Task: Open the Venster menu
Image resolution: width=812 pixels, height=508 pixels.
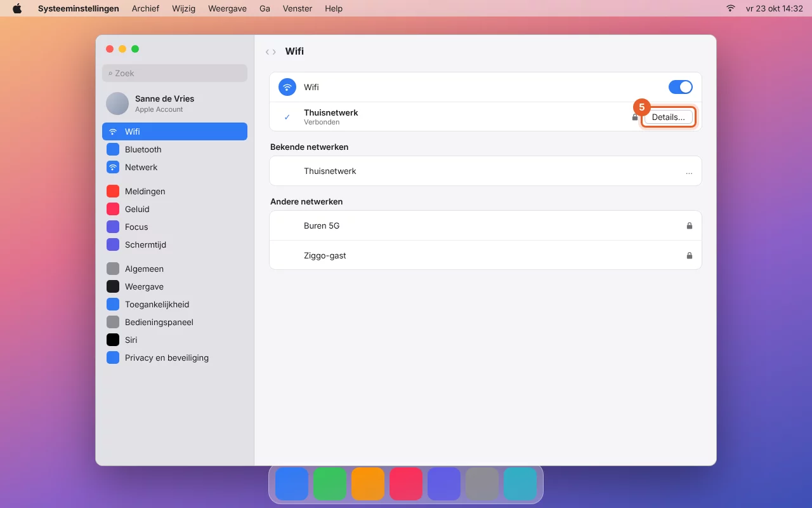Action: coord(298,8)
